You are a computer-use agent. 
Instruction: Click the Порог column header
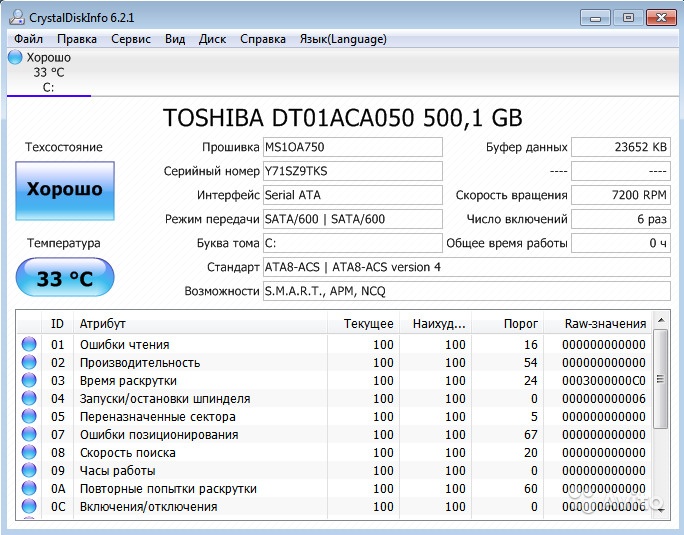(507, 324)
